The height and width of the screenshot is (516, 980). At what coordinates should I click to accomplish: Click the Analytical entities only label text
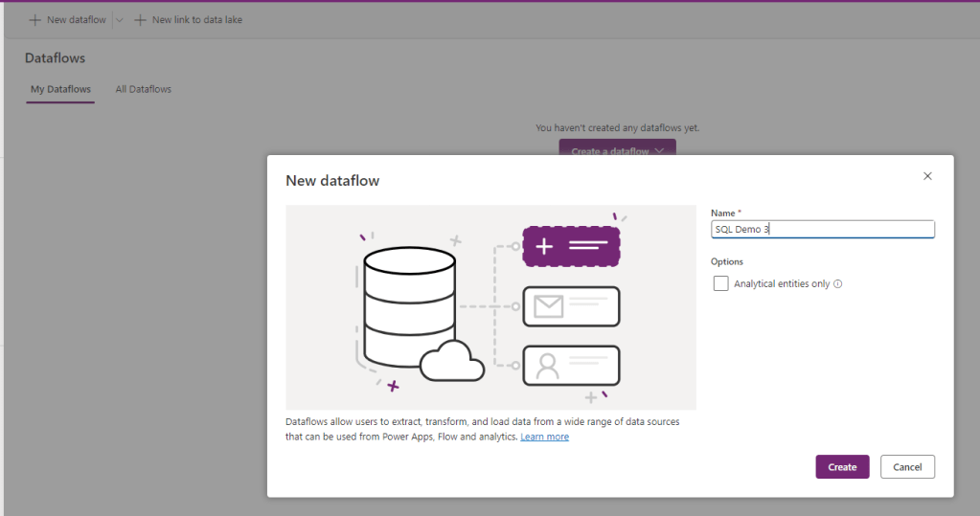click(782, 284)
